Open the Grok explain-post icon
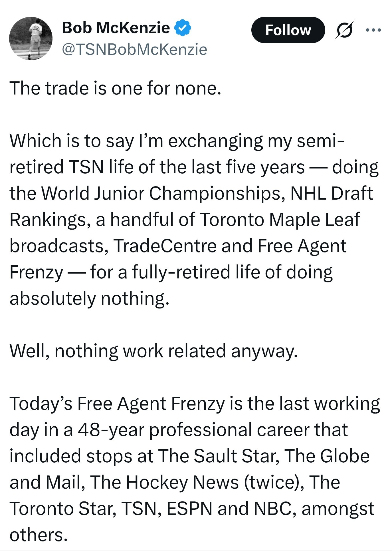This screenshot has width=392, height=556. pyautogui.click(x=345, y=30)
